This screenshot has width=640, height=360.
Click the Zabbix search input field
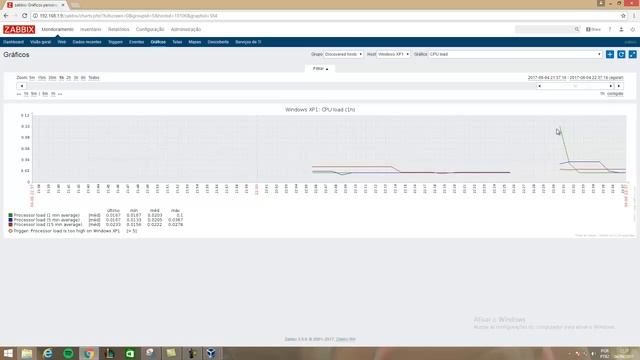pos(544,29)
